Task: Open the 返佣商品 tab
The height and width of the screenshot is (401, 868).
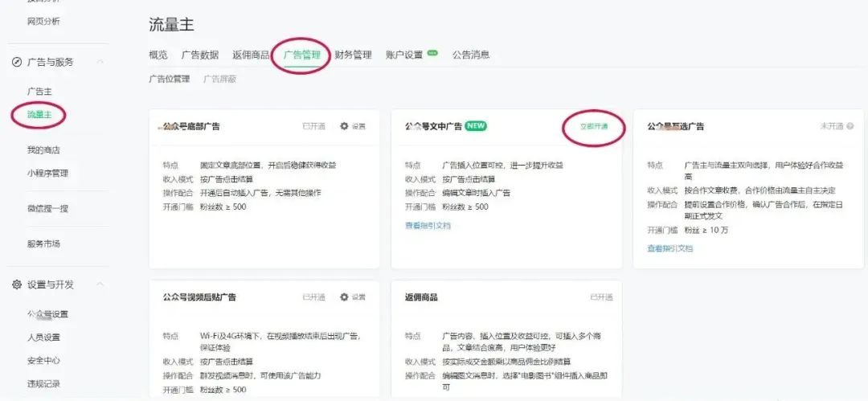Action: [x=251, y=55]
